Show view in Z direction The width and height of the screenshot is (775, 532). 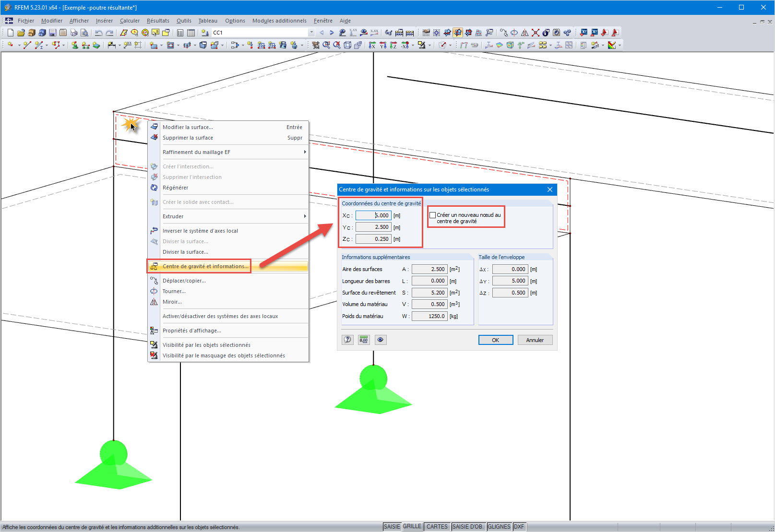click(393, 45)
